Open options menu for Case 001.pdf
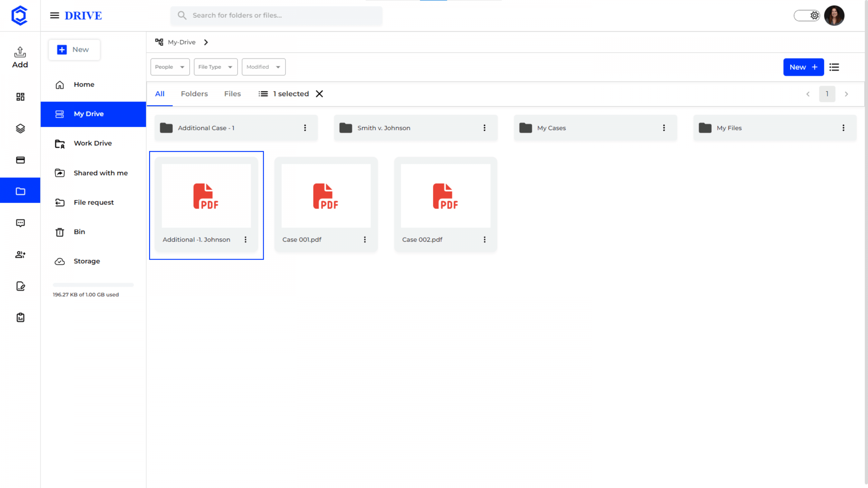The height and width of the screenshot is (488, 868). 365,239
